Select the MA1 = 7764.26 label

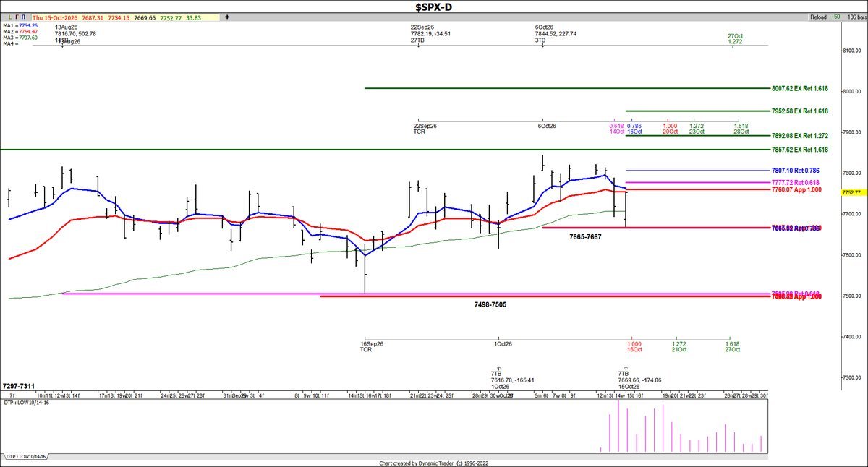coord(20,25)
